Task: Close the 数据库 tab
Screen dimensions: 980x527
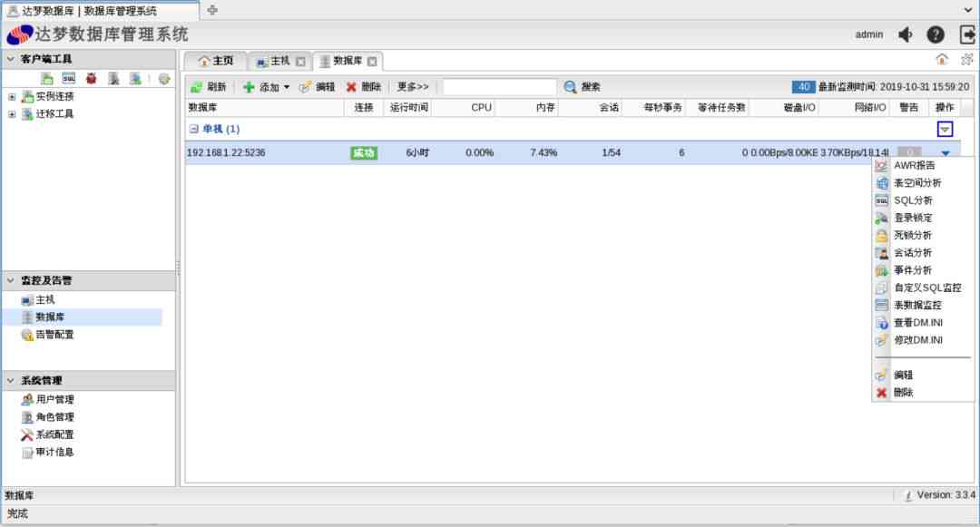Action: (372, 61)
